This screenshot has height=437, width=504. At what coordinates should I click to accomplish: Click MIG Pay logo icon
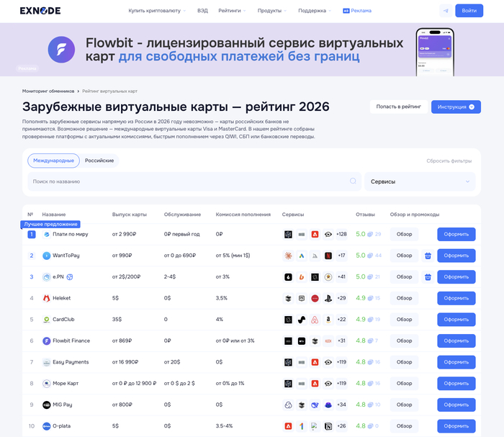click(x=47, y=405)
